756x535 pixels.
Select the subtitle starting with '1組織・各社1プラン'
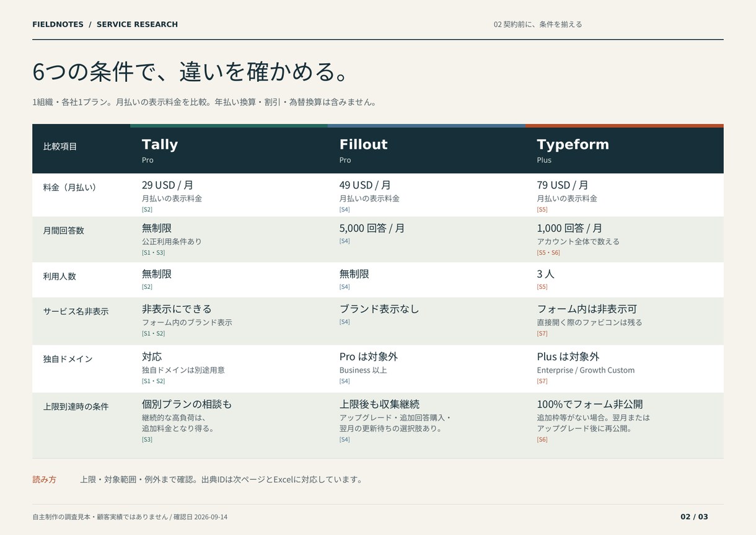point(204,102)
